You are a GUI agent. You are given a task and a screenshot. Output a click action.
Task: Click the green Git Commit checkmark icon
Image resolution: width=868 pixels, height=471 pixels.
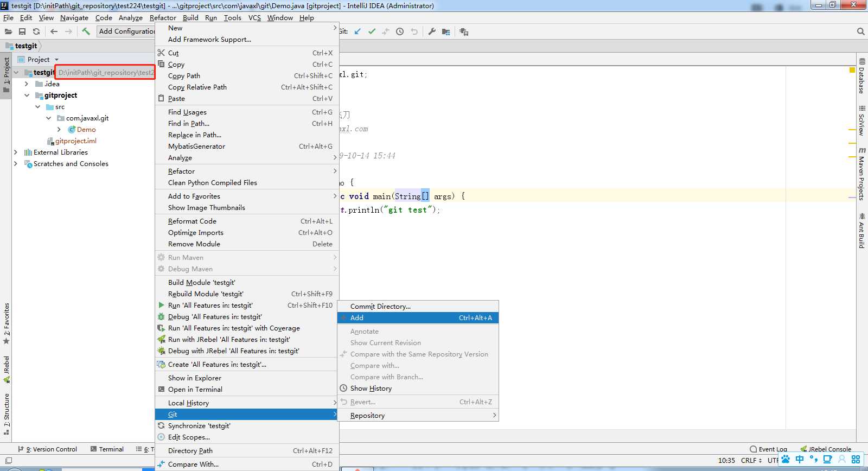pyautogui.click(x=372, y=31)
